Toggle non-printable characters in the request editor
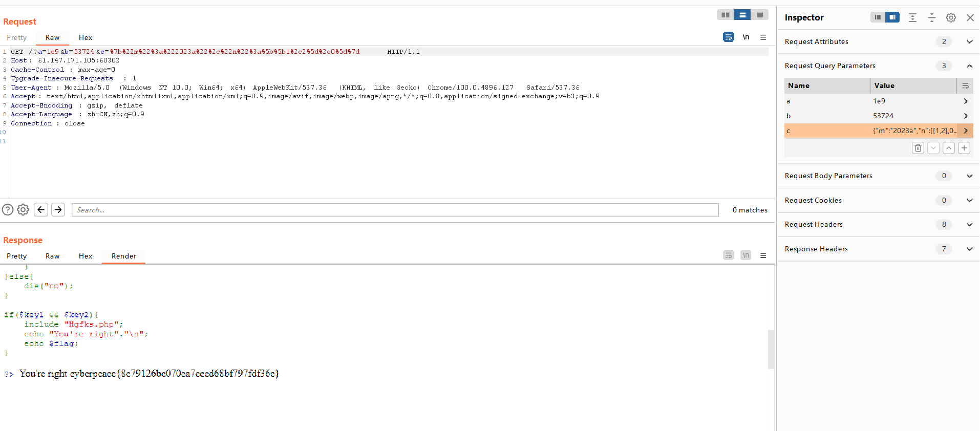 [x=746, y=37]
